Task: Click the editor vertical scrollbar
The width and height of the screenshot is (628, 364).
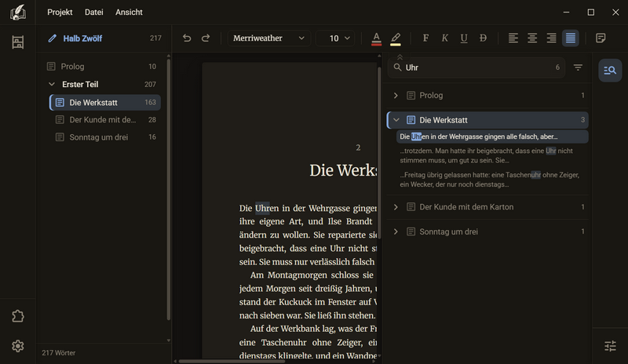Action: 379,153
